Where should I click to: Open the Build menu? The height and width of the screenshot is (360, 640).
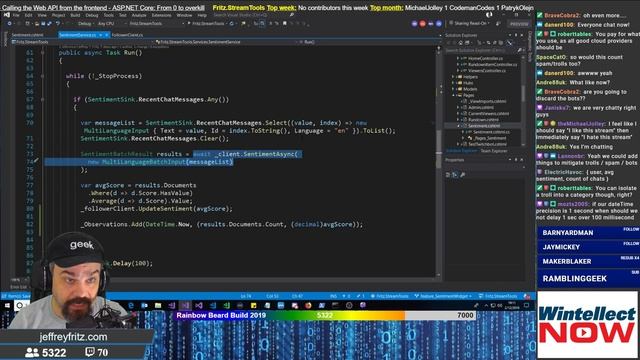coord(75,15)
